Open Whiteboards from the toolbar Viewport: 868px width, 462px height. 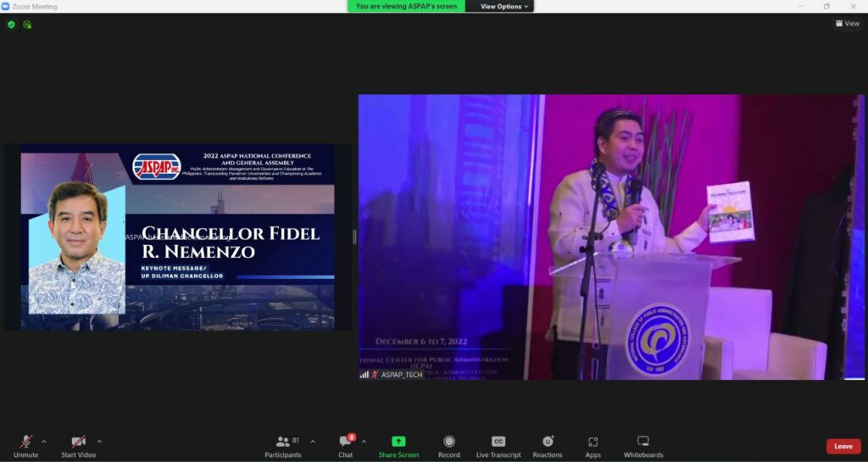(x=643, y=442)
